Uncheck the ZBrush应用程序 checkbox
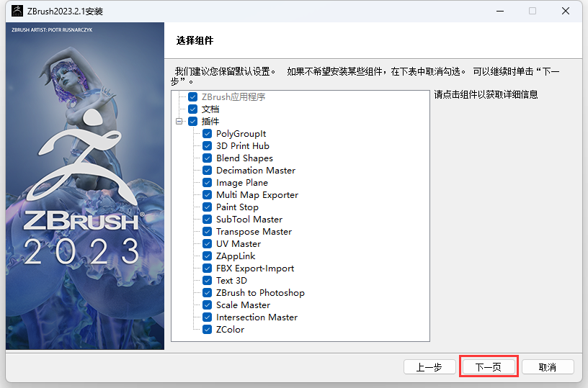Screen dimensions: 588x388 (192, 97)
